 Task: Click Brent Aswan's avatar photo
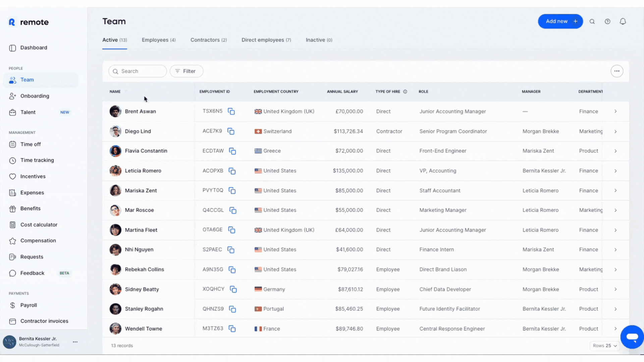click(115, 111)
